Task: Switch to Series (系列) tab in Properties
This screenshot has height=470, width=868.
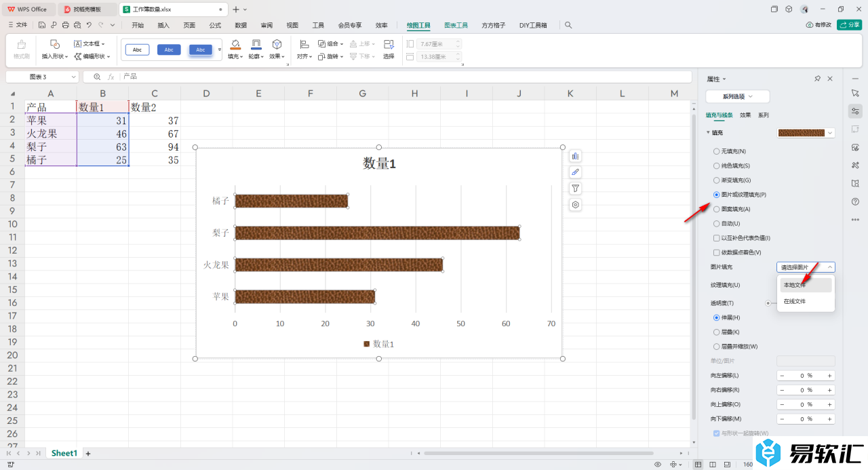Action: pos(764,115)
